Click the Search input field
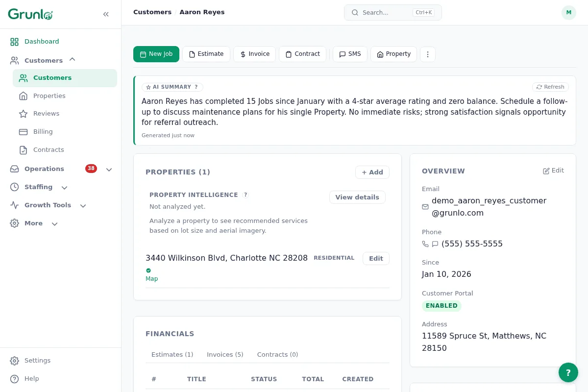Screen dimensions: 588x392 click(x=393, y=13)
